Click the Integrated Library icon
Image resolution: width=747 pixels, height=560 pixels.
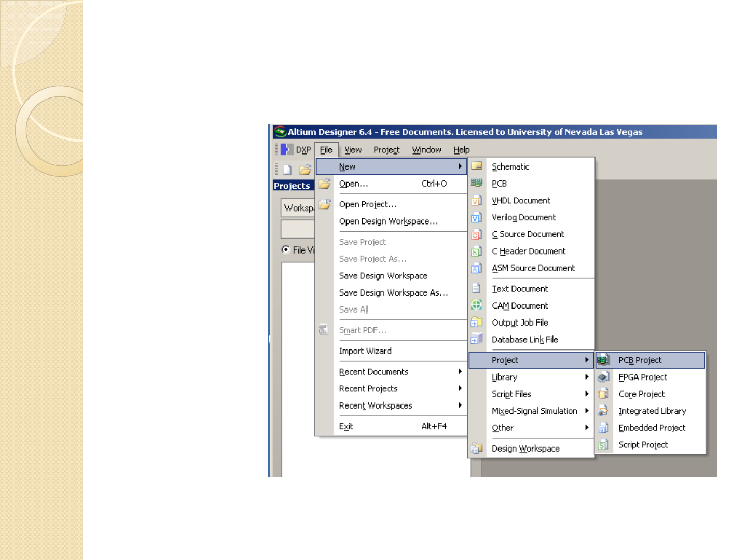point(603,411)
